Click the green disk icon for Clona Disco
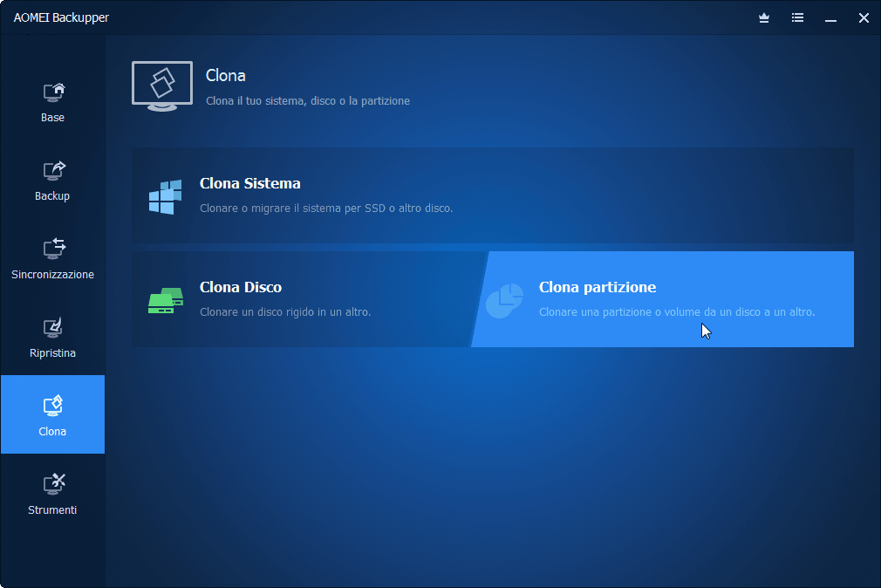Screen dimensions: 881x588 coord(166,301)
